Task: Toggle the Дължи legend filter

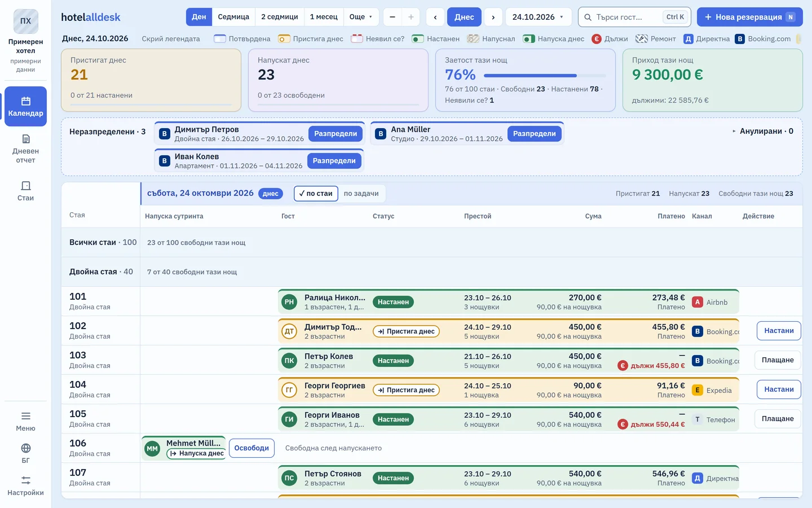Action: tap(610, 39)
